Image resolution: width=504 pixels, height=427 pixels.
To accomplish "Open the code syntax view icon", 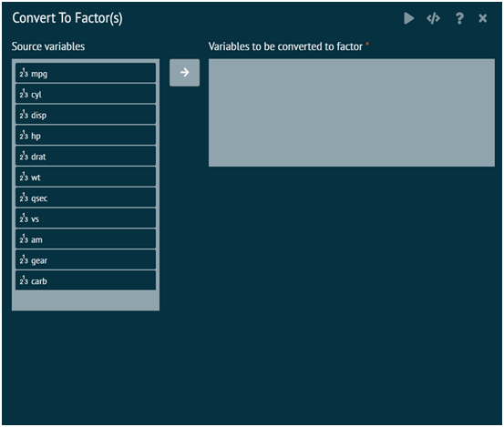I will click(433, 18).
